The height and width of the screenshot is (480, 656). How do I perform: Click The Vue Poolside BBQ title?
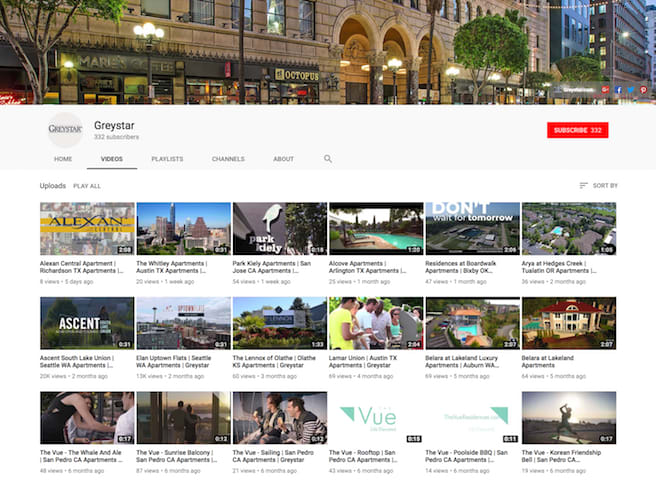pos(466,456)
